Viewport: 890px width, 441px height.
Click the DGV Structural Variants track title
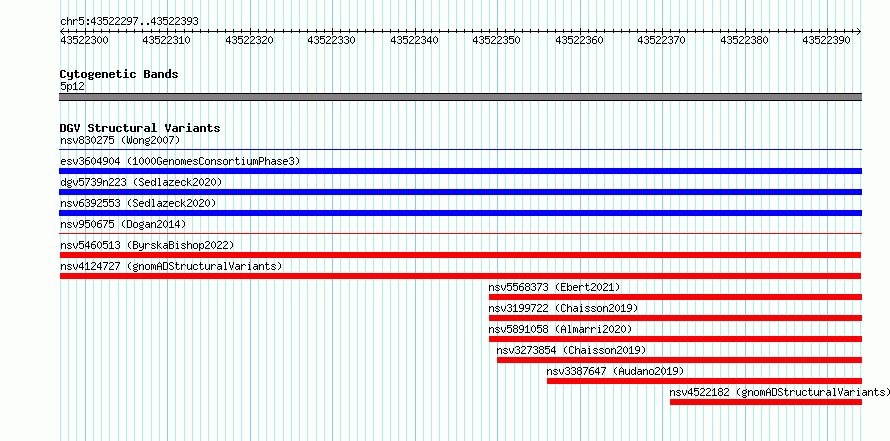click(x=140, y=128)
